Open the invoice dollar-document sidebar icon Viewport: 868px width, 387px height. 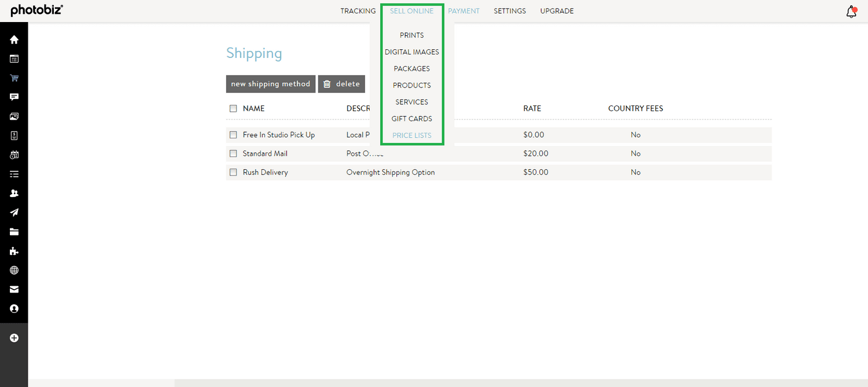(14, 136)
